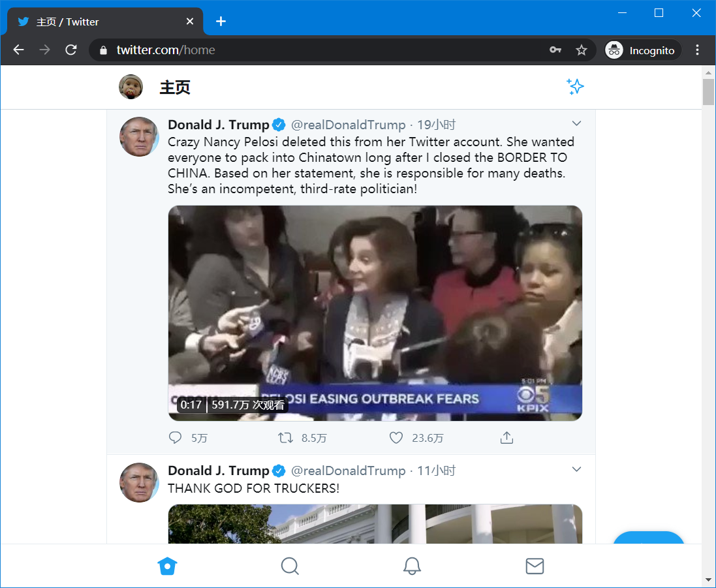Expand options for the TRUCKERS tweet
The height and width of the screenshot is (588, 716).
[577, 469]
